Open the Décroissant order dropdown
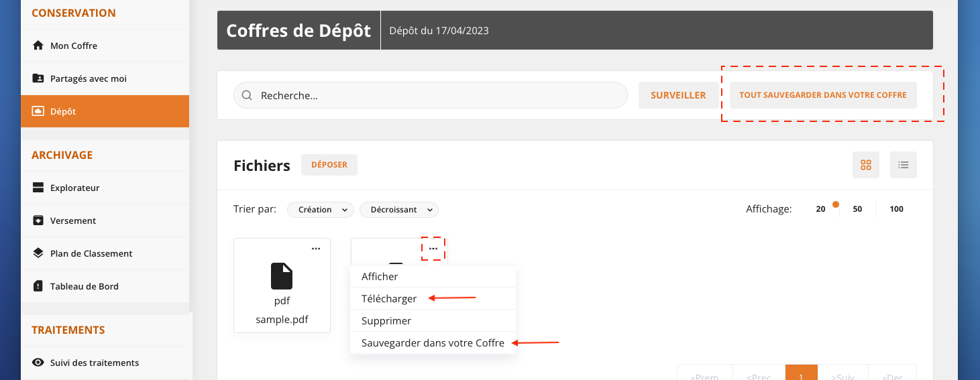 [399, 210]
